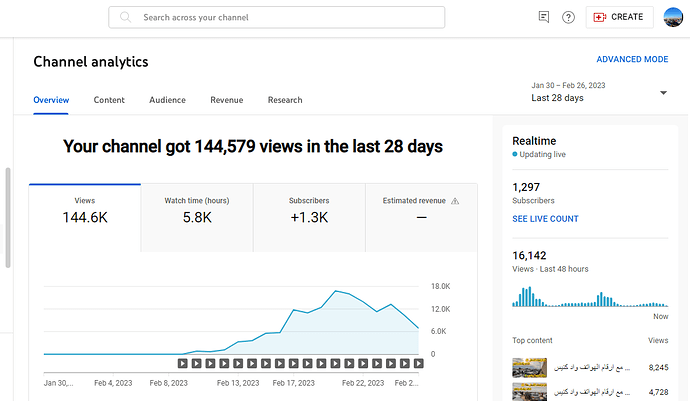Viewport: 690px width, 401px height.
Task: Click the search magnifier icon
Action: (126, 18)
